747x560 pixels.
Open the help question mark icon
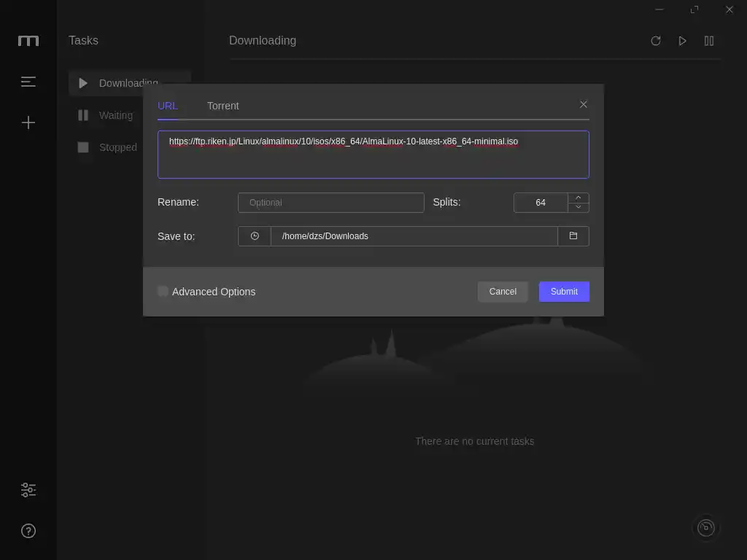(x=28, y=531)
